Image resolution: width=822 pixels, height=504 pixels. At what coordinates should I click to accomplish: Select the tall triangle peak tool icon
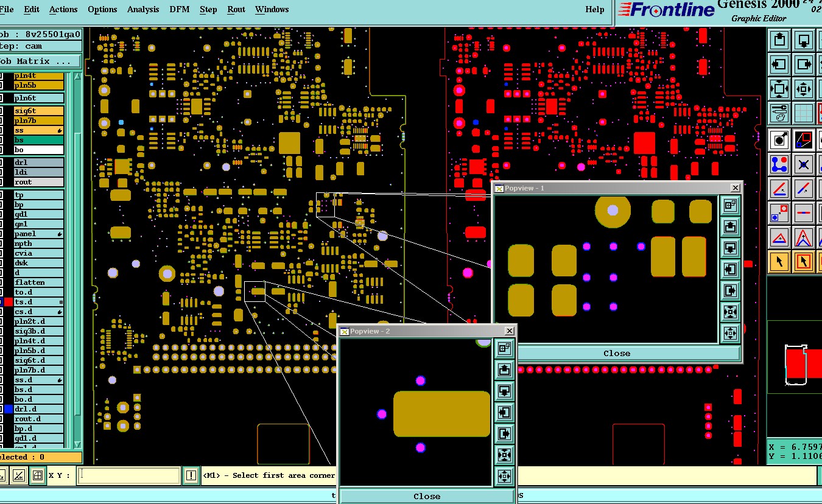pyautogui.click(x=804, y=237)
